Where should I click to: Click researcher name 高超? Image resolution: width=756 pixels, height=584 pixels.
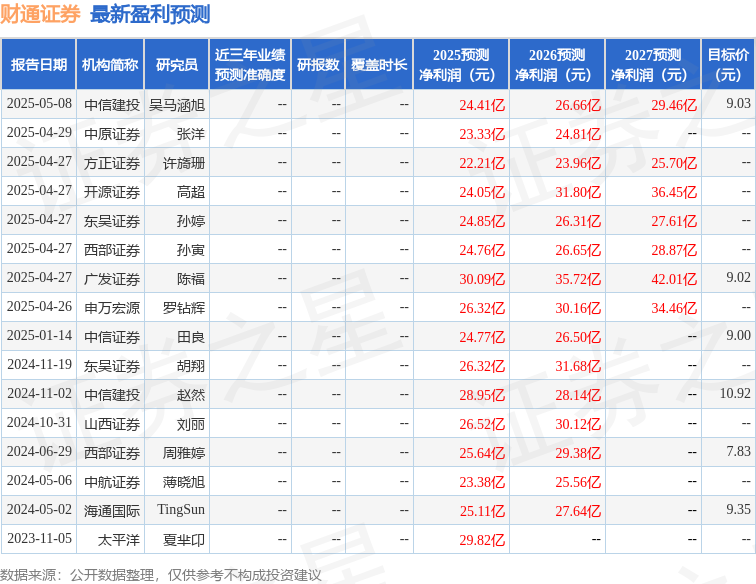pyautogui.click(x=191, y=192)
